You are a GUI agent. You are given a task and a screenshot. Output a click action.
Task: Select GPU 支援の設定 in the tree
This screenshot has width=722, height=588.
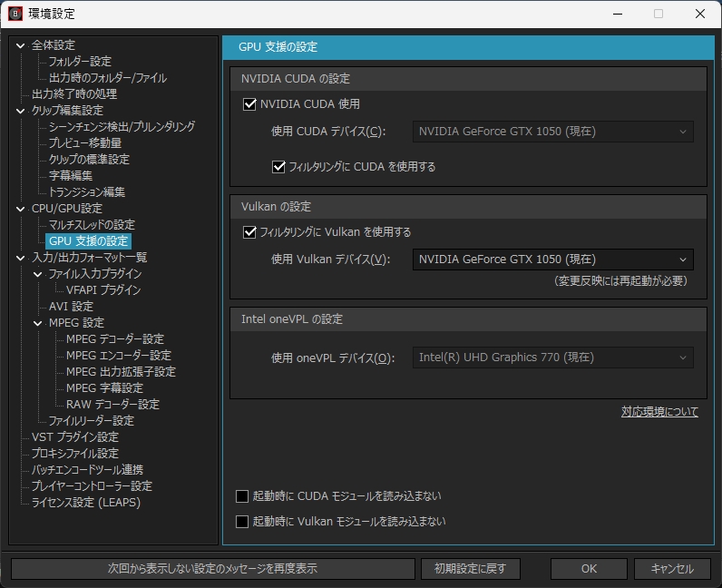88,241
